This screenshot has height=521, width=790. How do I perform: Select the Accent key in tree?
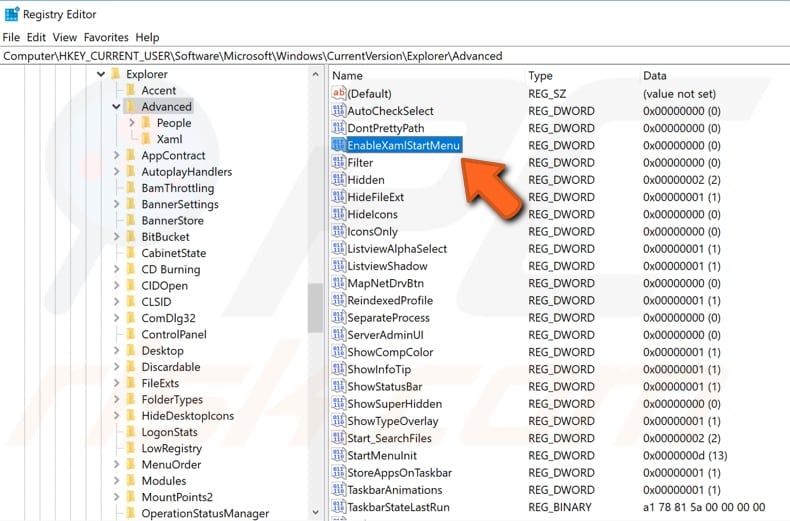click(x=159, y=90)
